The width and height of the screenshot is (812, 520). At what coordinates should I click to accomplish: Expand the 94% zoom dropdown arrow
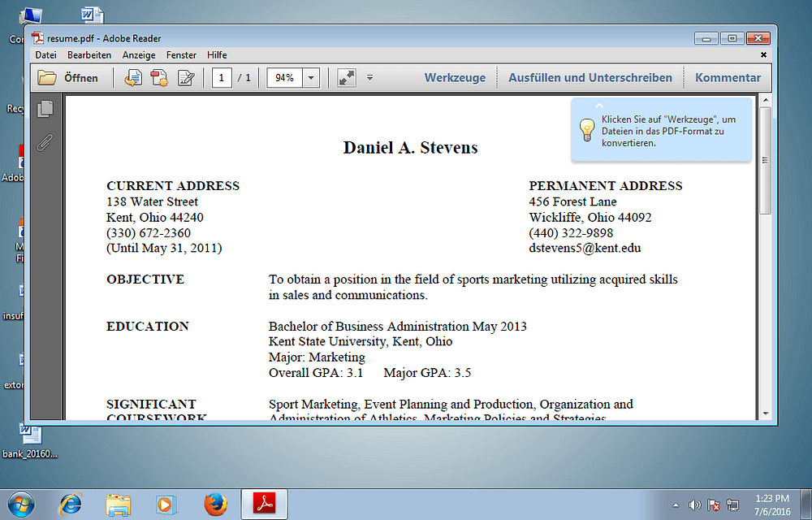311,78
